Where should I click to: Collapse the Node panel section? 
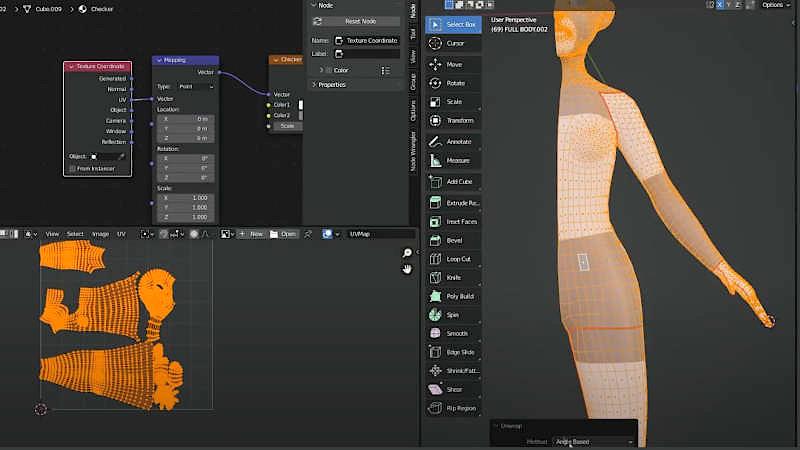(x=314, y=5)
